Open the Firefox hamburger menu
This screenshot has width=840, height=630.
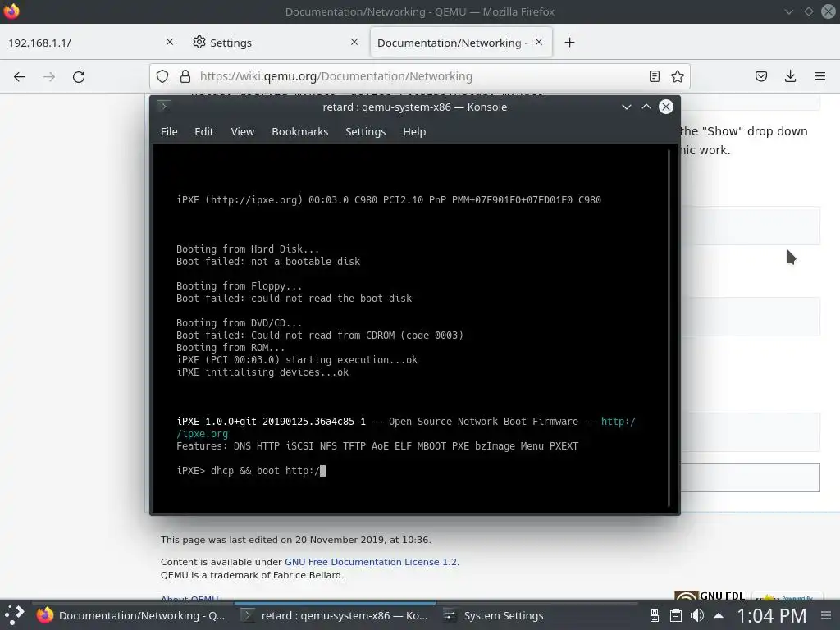[x=820, y=76]
